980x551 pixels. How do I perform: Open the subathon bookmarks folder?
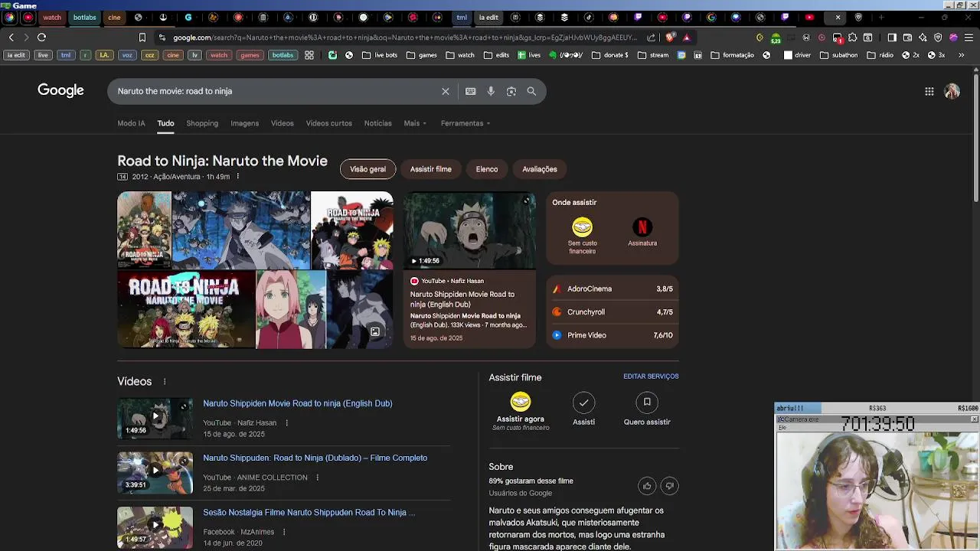(x=839, y=55)
